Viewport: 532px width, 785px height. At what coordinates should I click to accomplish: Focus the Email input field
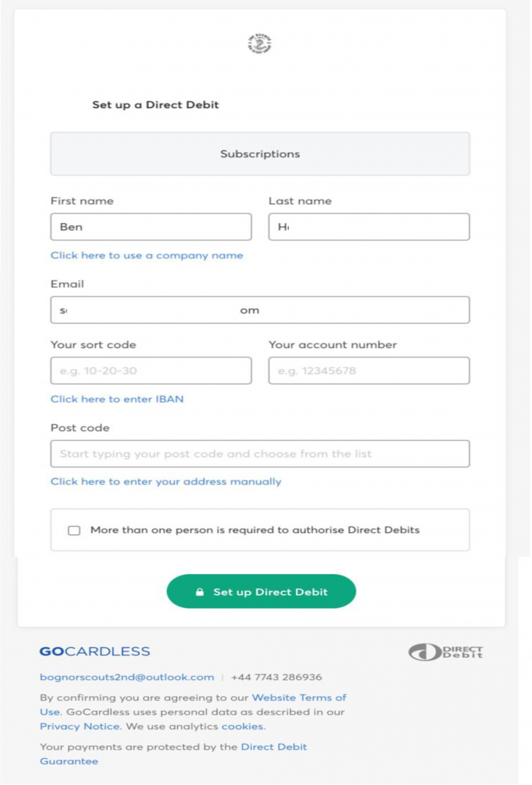[x=260, y=310]
